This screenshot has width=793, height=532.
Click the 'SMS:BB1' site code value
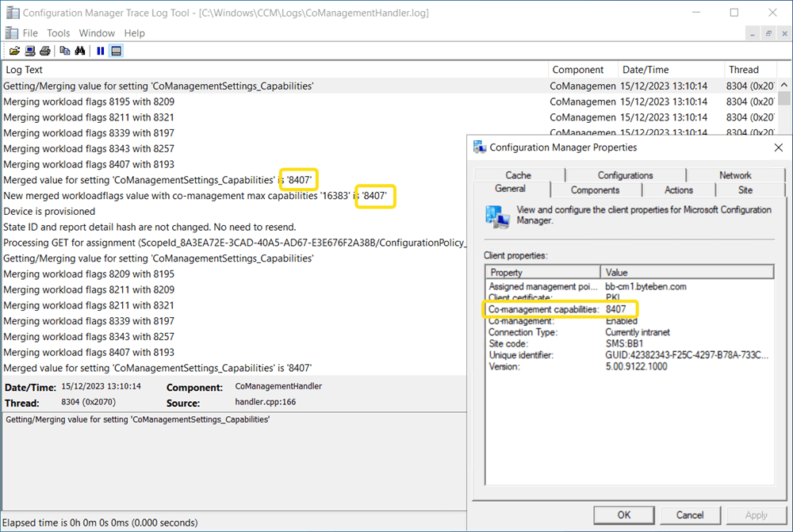point(625,344)
